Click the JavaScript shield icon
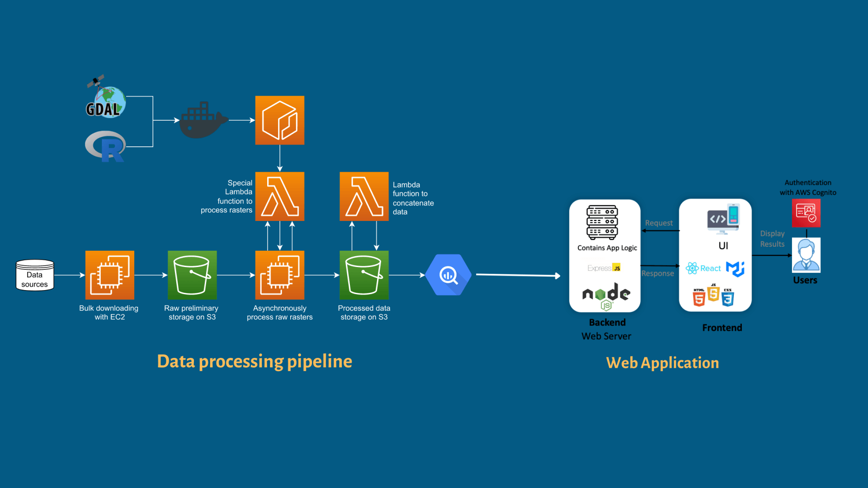The width and height of the screenshot is (868, 488). click(x=713, y=293)
